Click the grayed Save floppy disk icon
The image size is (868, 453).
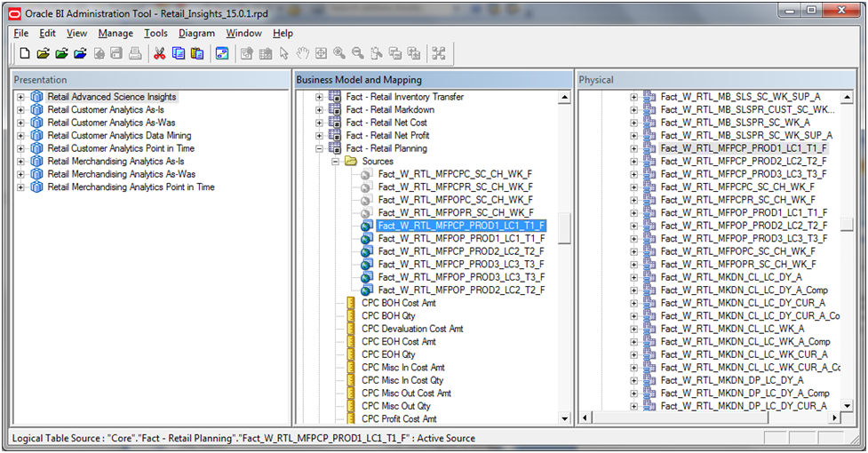(116, 53)
